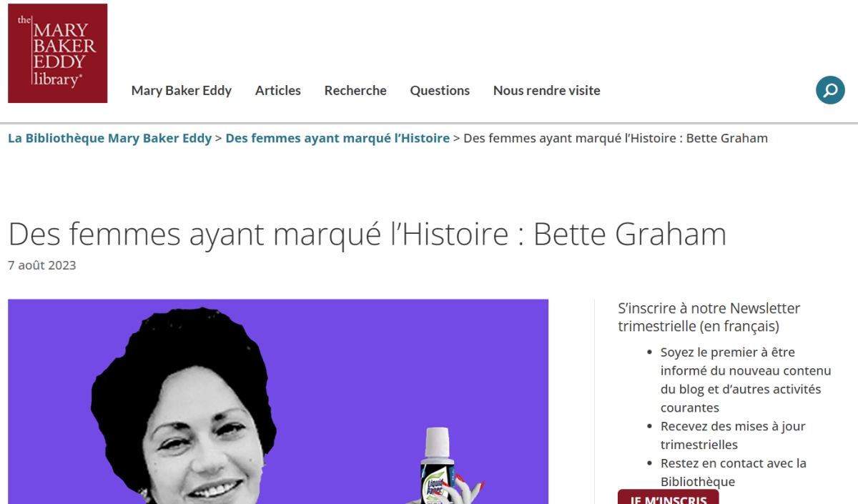
Task: Click the bullet Restez en contact
Action: 734,473
